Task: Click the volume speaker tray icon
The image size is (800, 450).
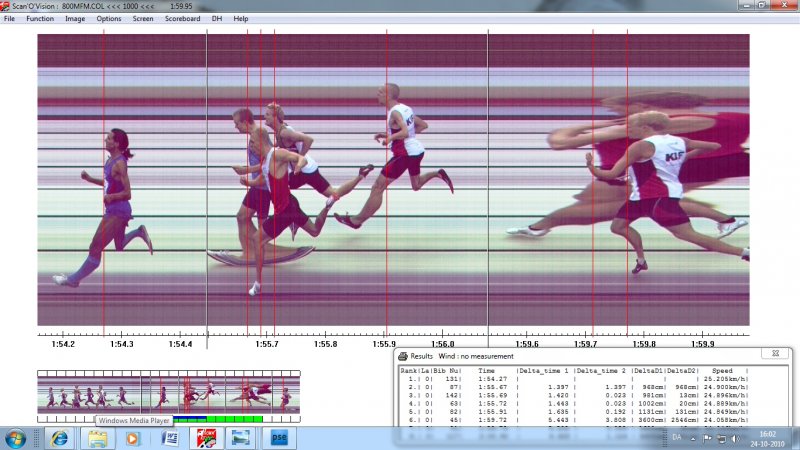Action: tap(737, 438)
